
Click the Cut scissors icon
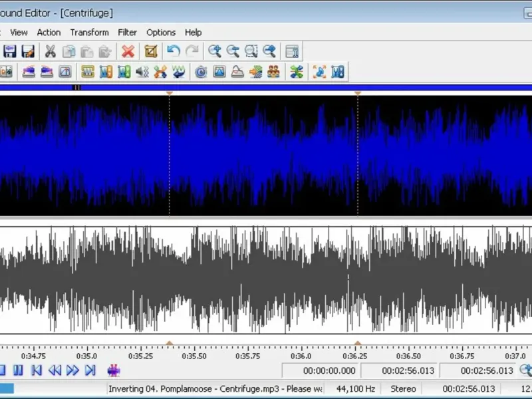50,51
